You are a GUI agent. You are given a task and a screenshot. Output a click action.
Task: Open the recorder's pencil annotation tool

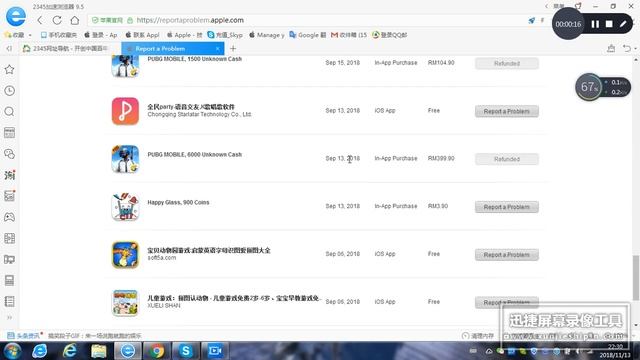tap(623, 24)
